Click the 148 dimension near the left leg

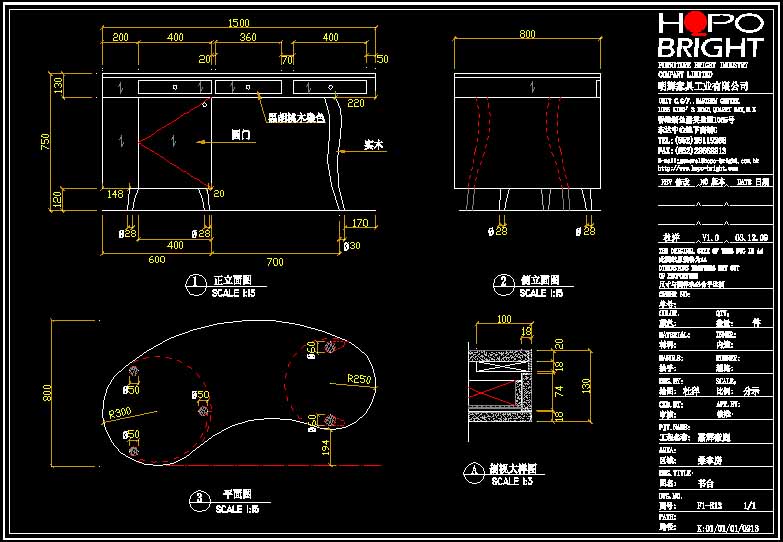[x=114, y=193]
